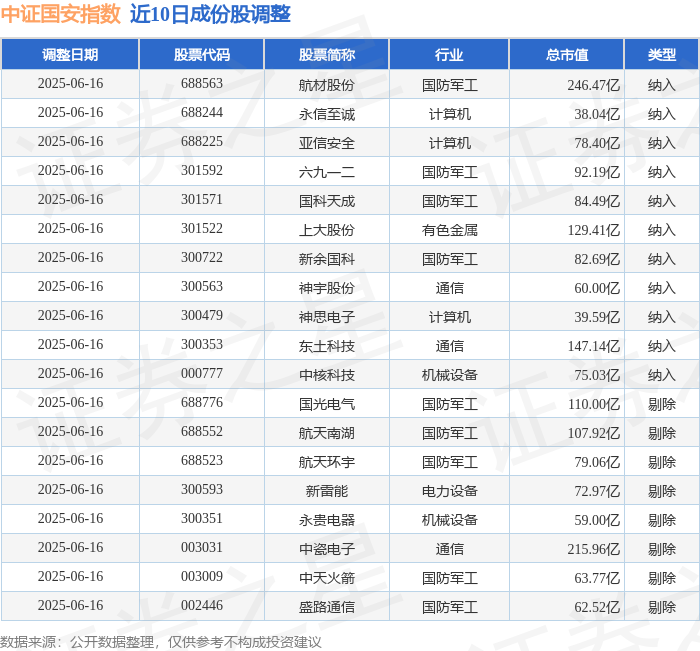700x651 pixels.
Task: Click stock code 000777
Action: click(x=202, y=374)
